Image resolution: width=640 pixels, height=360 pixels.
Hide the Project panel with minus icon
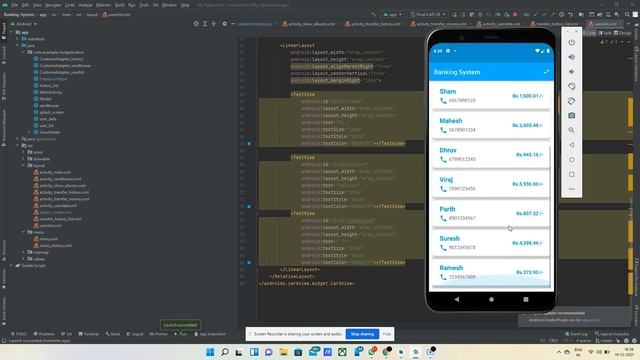[x=233, y=24]
